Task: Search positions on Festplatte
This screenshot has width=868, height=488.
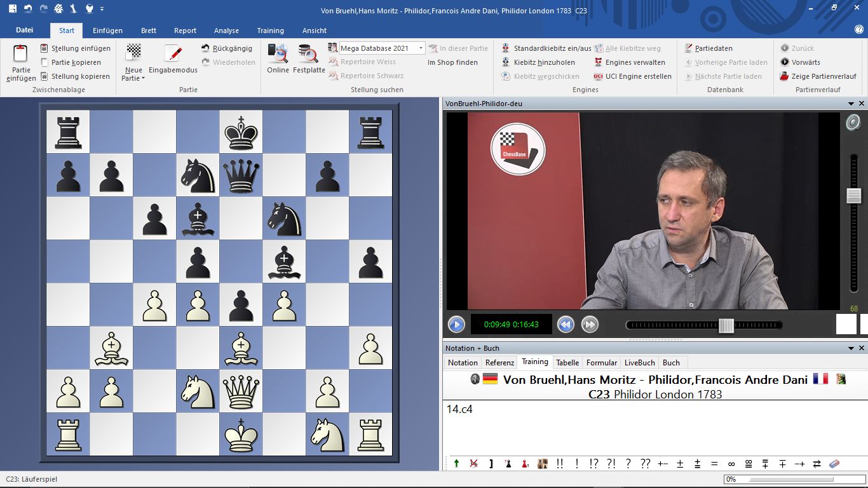Action: tap(309, 53)
